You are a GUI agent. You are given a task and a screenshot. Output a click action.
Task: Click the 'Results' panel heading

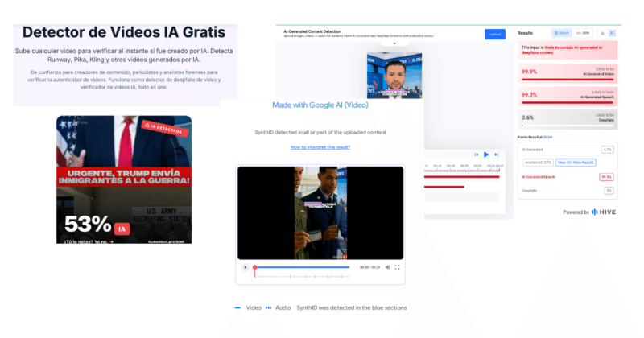pos(525,33)
